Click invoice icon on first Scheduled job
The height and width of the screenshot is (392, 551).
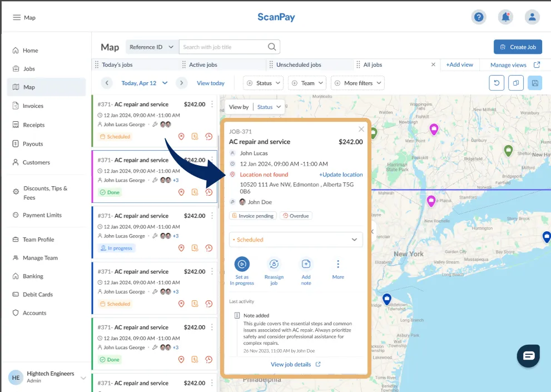195,136
